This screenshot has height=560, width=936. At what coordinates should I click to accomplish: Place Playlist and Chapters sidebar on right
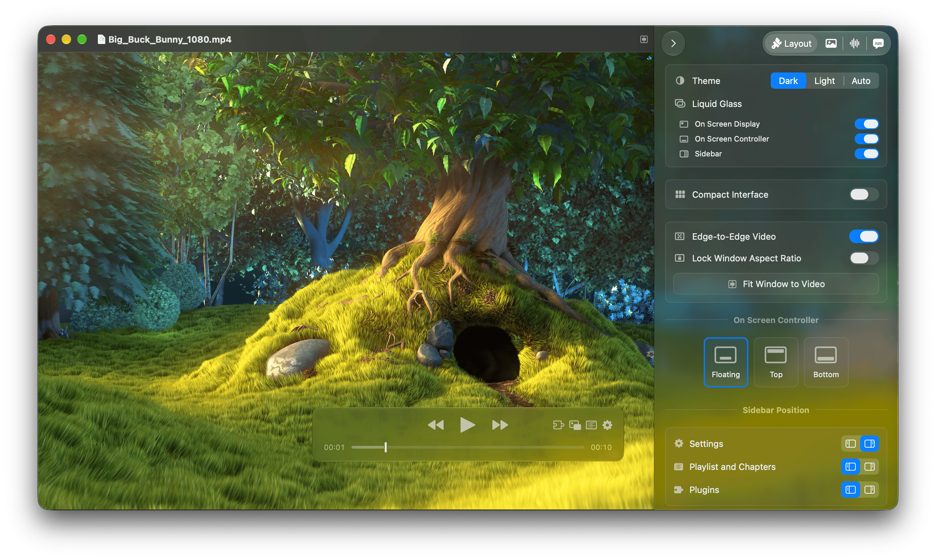click(870, 467)
